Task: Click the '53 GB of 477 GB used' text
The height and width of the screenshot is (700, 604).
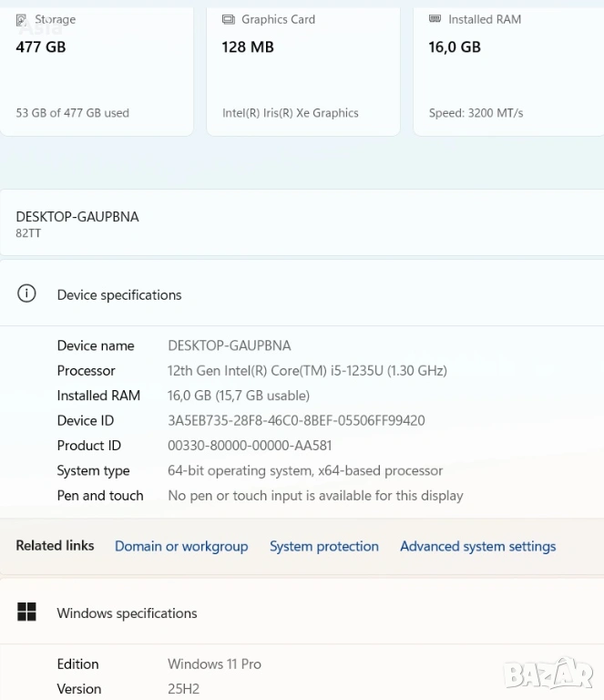Action: [x=73, y=113]
